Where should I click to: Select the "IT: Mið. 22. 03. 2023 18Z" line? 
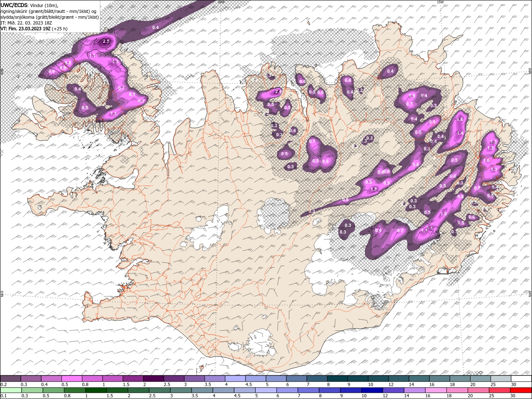(x=27, y=23)
